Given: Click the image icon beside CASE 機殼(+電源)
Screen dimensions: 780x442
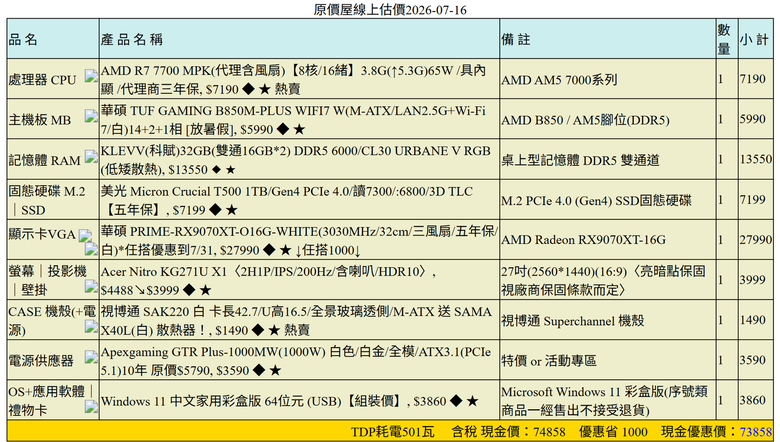Looking at the screenshot, I should click(91, 327).
